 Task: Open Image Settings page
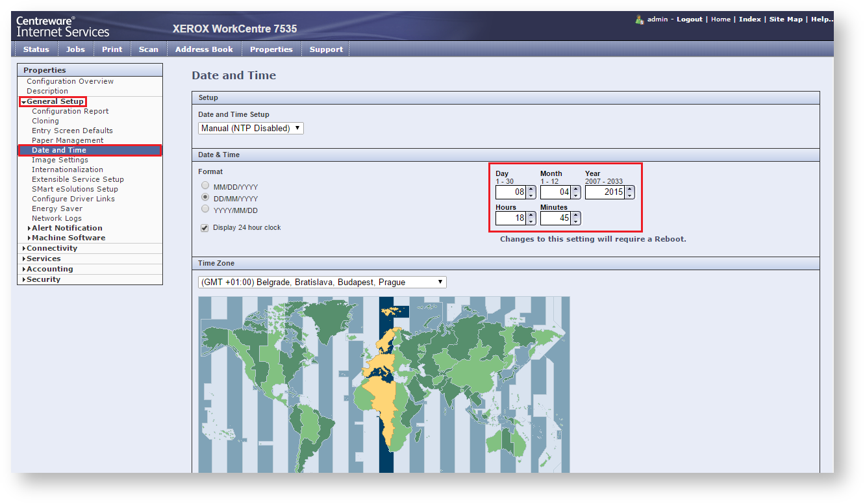[60, 160]
